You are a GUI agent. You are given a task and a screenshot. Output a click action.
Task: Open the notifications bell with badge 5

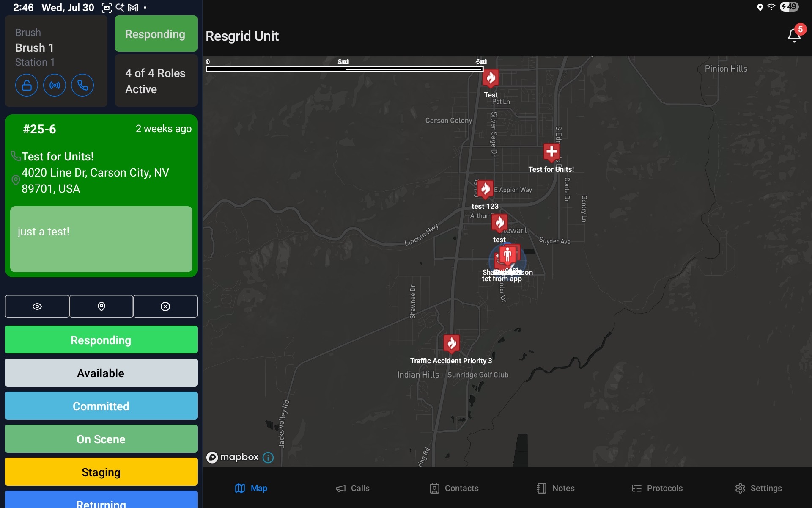tap(795, 35)
